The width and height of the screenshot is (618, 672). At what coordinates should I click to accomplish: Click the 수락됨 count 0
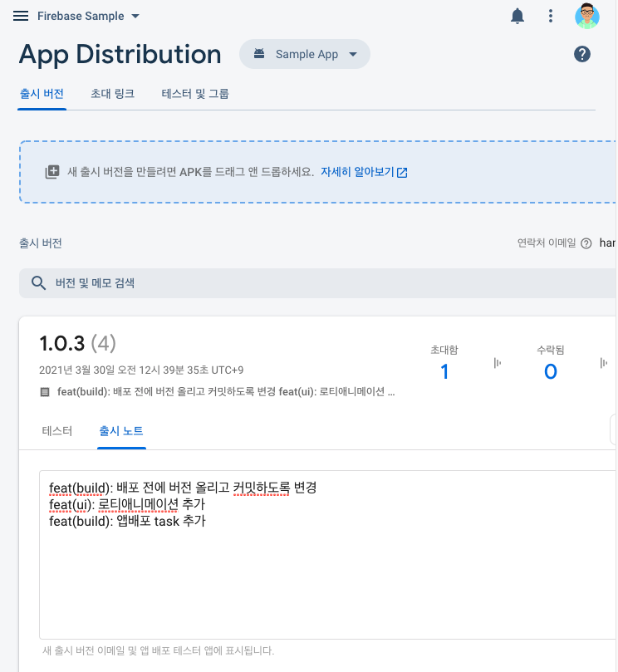pos(550,371)
